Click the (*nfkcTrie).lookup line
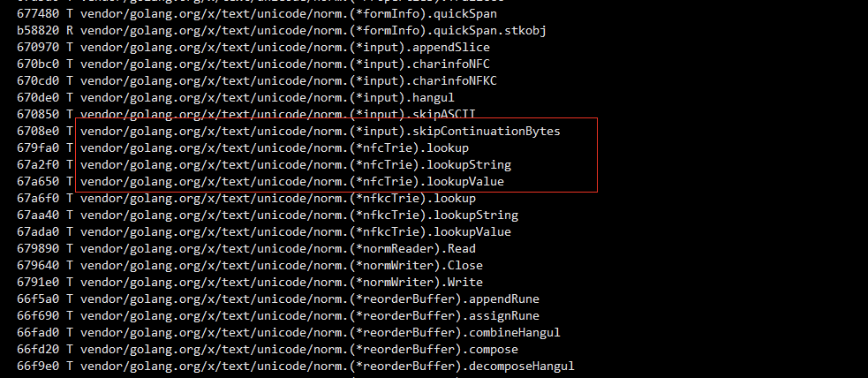Screen dimensions: 868x378 (246, 198)
